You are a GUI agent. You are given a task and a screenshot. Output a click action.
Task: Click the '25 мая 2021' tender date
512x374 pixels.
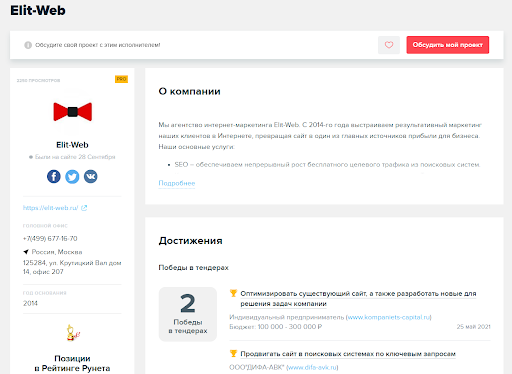[473, 327]
